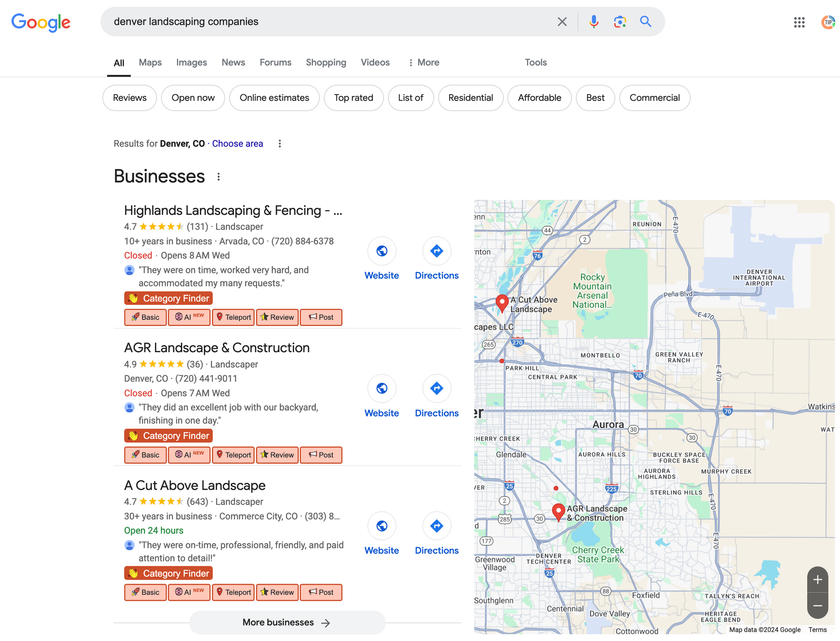Screen dimensions: 840x641
Task: Open Category Finder for Highlands Landscaping
Action: pos(168,298)
